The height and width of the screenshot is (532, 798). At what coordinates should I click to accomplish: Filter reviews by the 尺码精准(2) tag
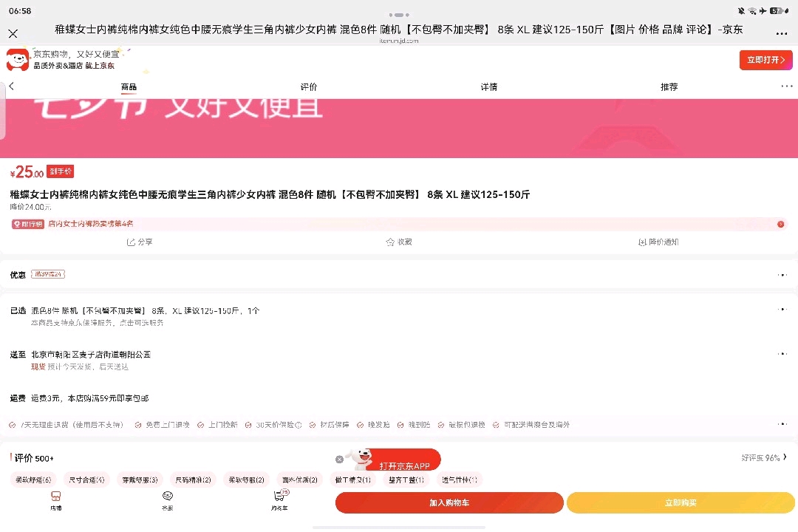click(x=194, y=480)
